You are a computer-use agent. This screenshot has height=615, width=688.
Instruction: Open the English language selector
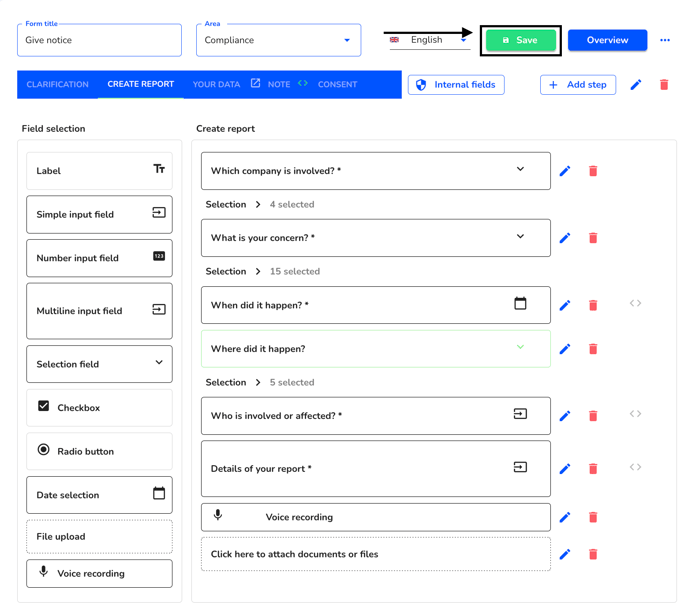429,40
